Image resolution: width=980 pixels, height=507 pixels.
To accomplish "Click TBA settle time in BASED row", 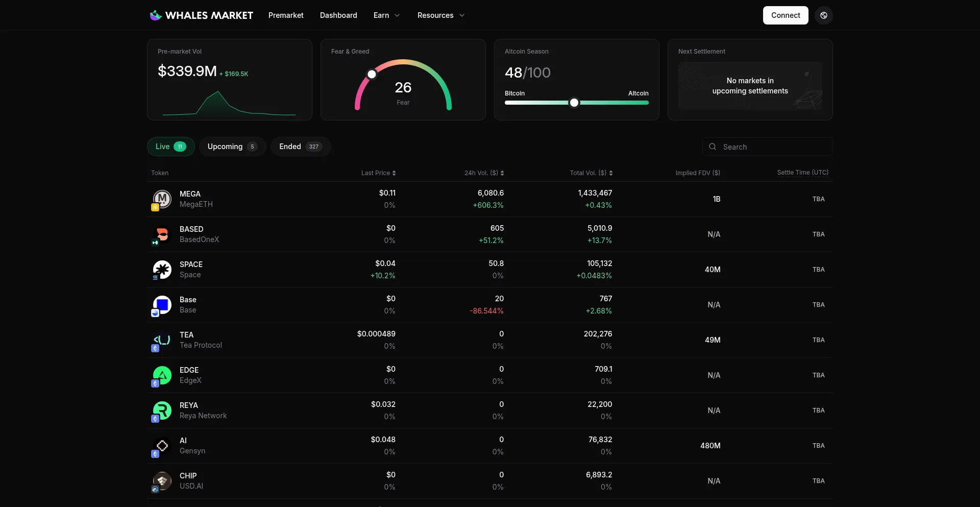I will click(819, 234).
